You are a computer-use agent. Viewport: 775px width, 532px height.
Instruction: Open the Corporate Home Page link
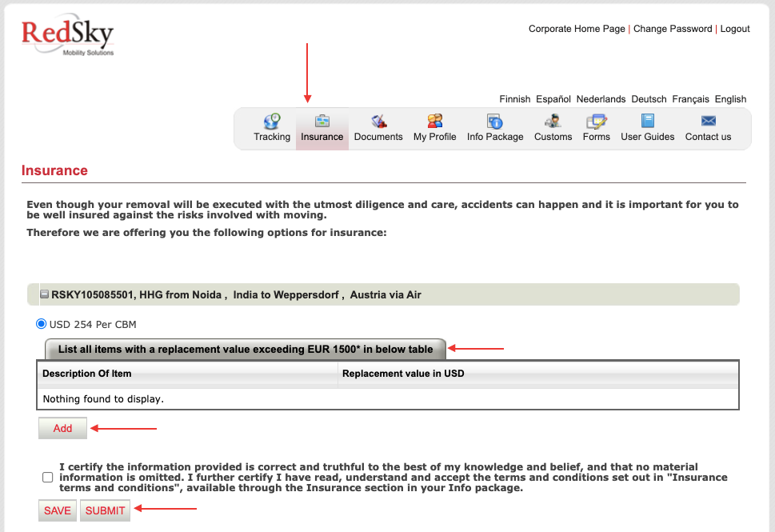(x=577, y=29)
